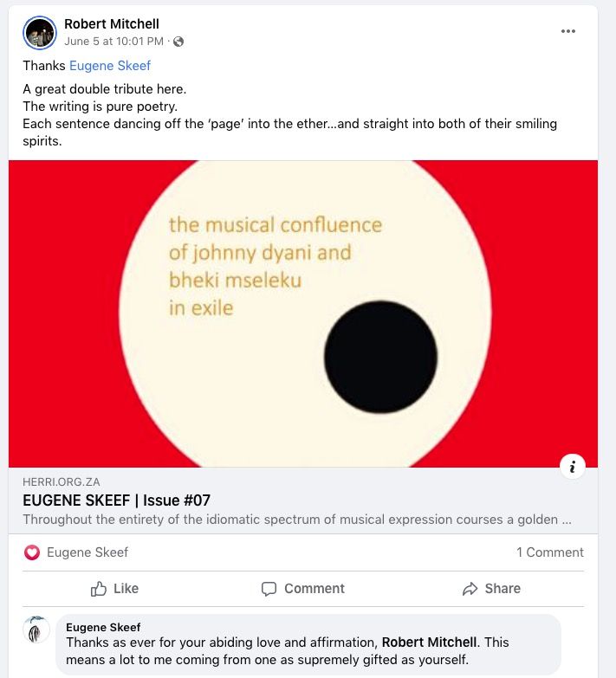
Task: Click the thumbs-up Like button
Action: pyautogui.click(x=114, y=589)
